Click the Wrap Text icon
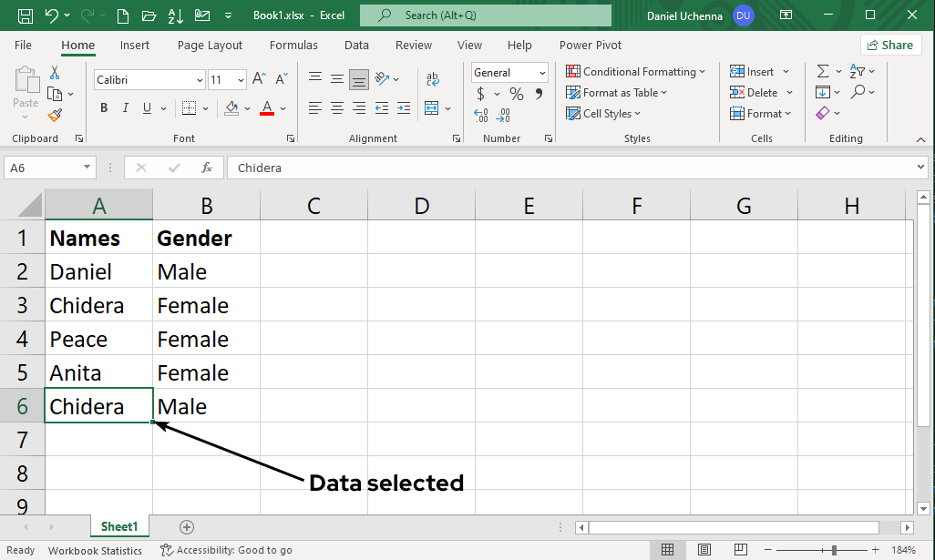The width and height of the screenshot is (935, 560). 432,78
